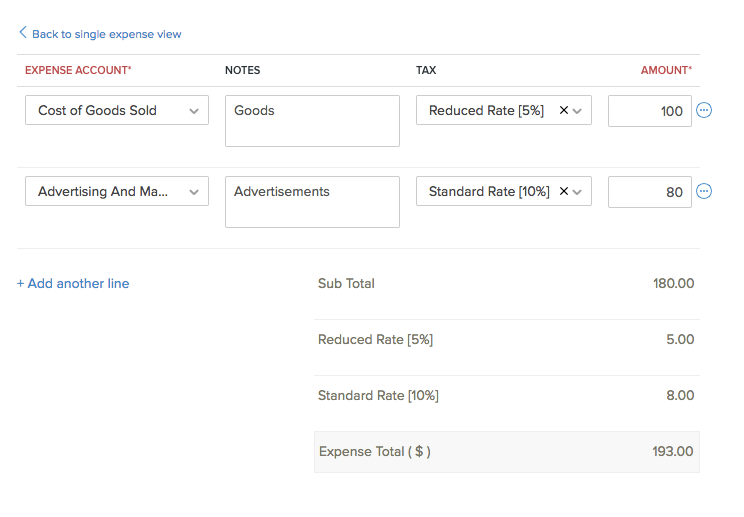Select the Expense Total summary row
The width and height of the screenshot is (744, 517).
coord(506,452)
